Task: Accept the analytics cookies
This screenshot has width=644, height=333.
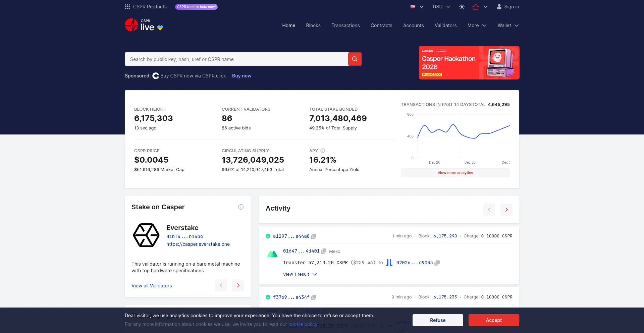Action: [x=493, y=320]
